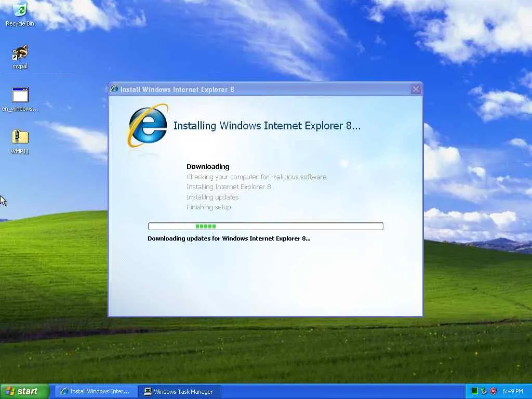532x399 pixels.
Task: Click the Internet Explorer logo in installer
Action: 148,126
